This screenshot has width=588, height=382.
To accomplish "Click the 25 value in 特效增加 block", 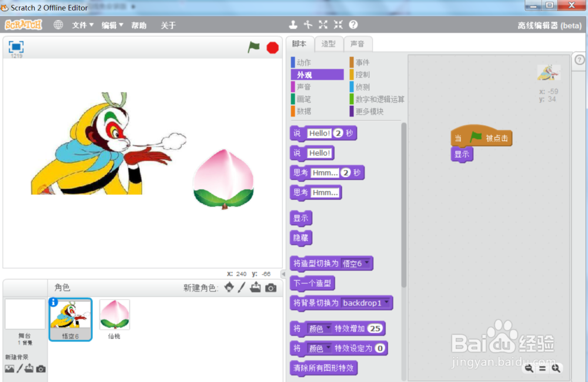I will point(375,329).
